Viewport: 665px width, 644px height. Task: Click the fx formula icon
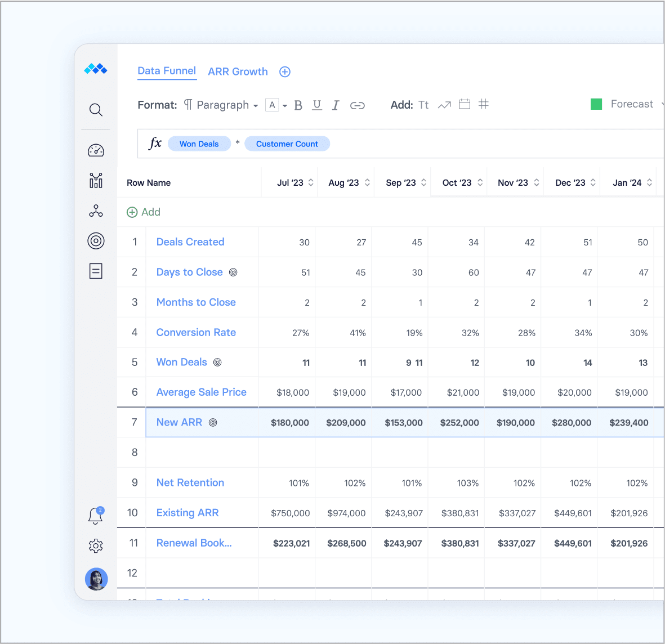coord(155,144)
